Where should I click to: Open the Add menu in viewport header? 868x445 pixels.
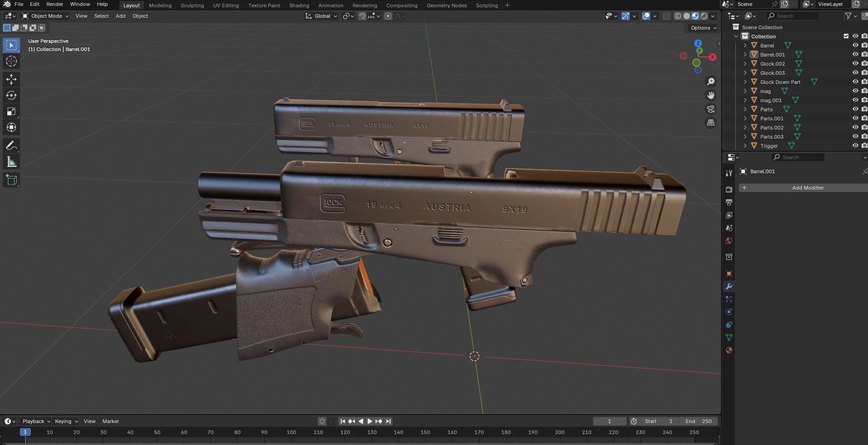[120, 16]
